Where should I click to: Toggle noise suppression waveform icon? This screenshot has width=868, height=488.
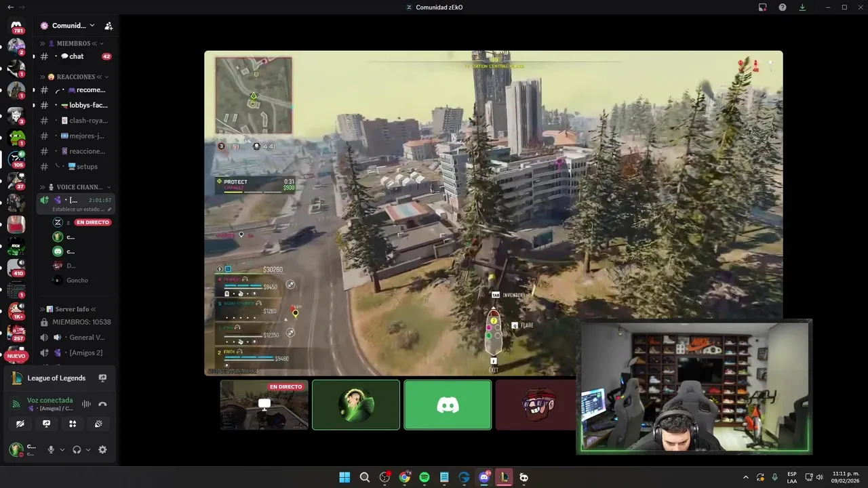coord(86,404)
